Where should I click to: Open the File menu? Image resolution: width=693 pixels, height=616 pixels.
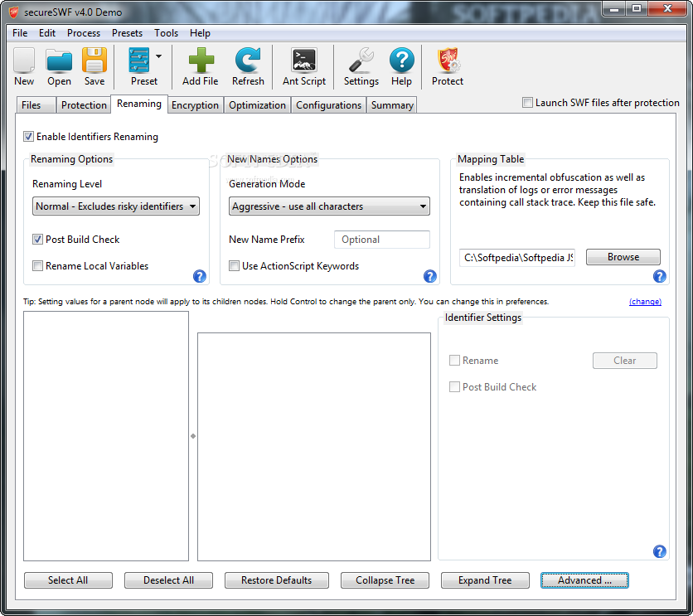point(20,33)
